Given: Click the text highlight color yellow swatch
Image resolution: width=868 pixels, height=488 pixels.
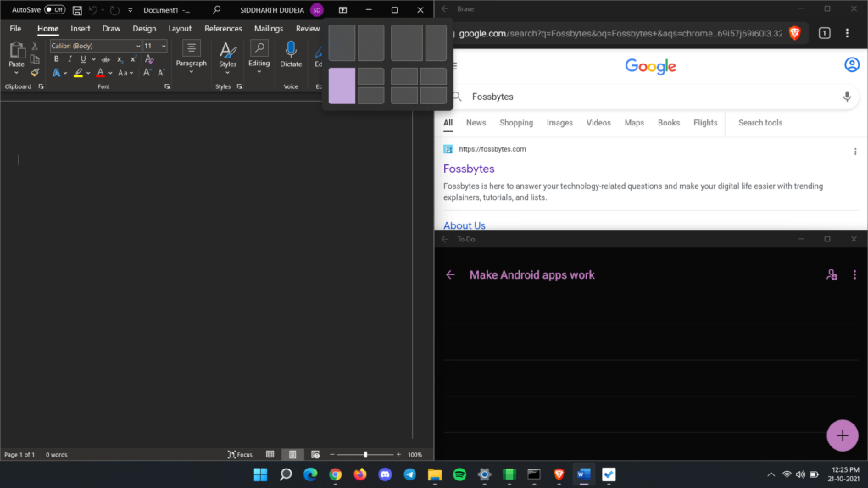Looking at the screenshot, I should (78, 73).
